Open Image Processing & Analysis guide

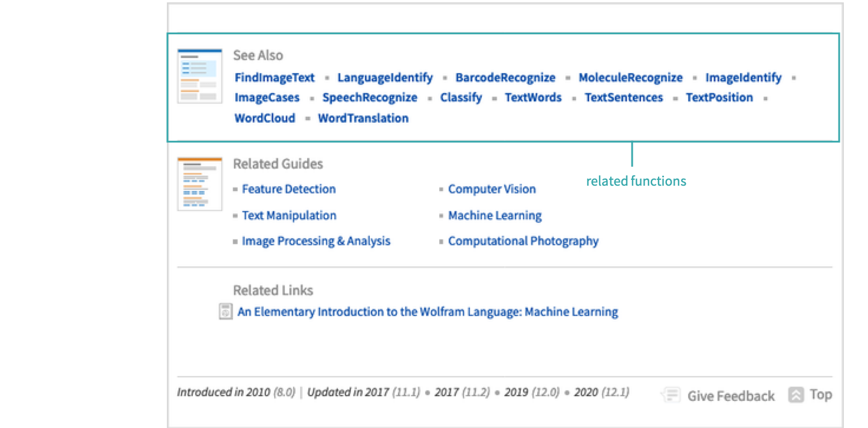click(x=316, y=241)
